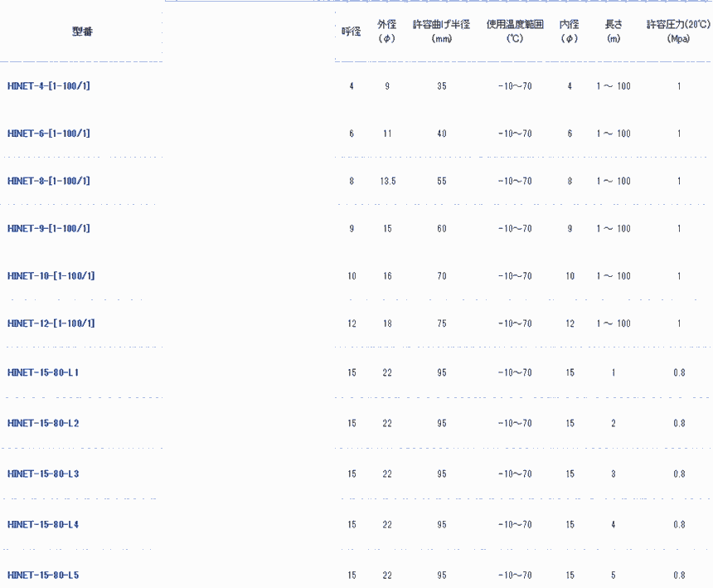Click the 内径 (φ) column header
The height and width of the screenshot is (588, 713).
(570, 32)
